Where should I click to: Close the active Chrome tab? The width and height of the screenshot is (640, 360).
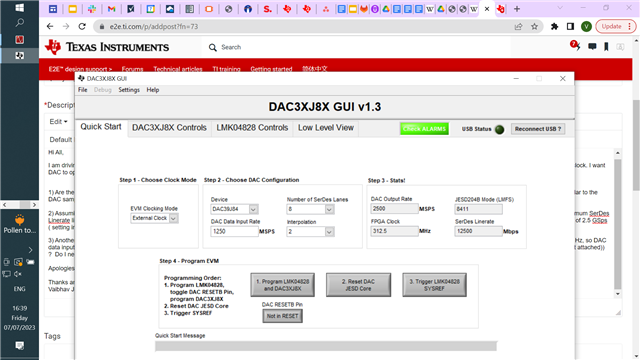point(487,9)
